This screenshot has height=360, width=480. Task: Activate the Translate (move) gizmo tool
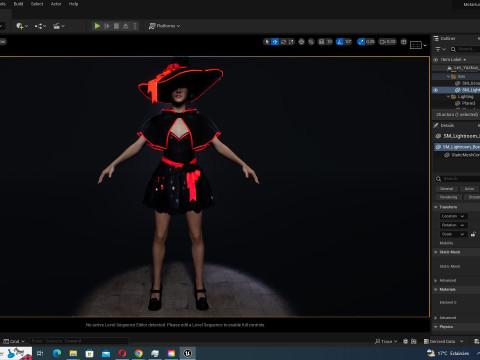[275, 42]
